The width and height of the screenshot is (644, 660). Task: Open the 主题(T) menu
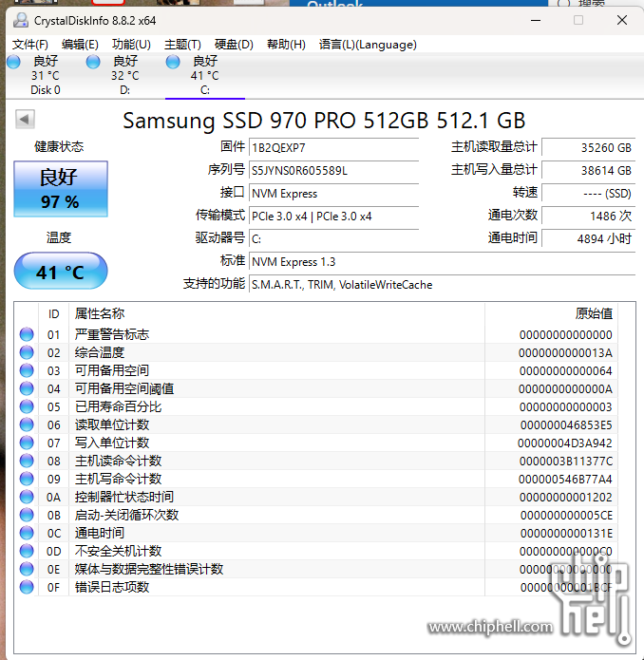pyautogui.click(x=182, y=45)
